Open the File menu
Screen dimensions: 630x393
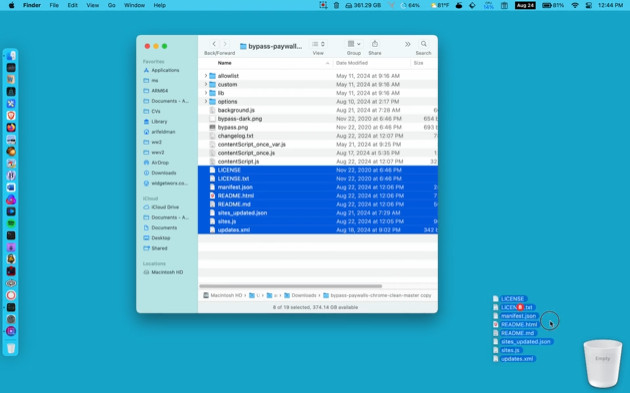click(x=54, y=5)
